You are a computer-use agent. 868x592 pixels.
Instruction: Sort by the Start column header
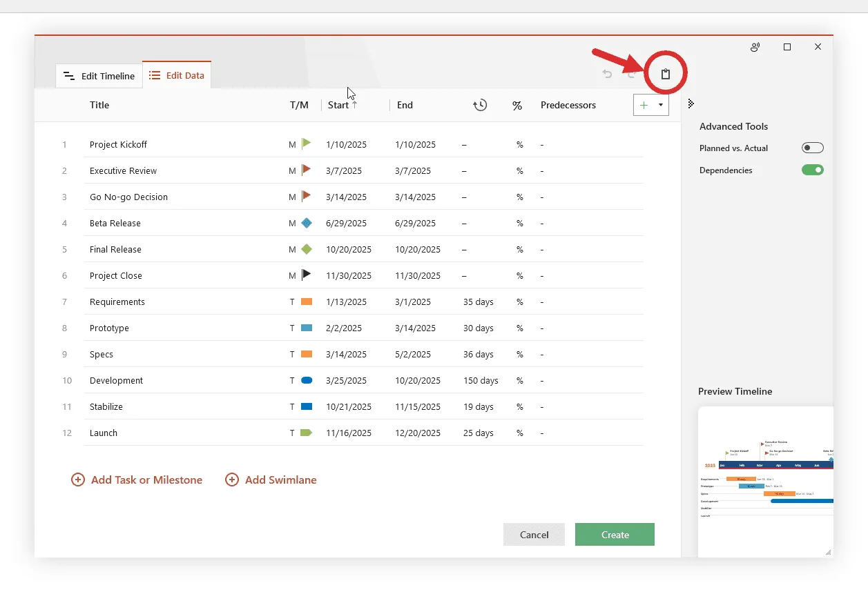pyautogui.click(x=339, y=105)
